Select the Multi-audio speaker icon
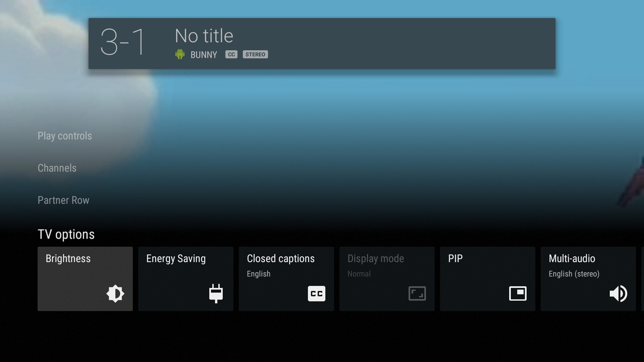The width and height of the screenshot is (644, 362). (618, 294)
